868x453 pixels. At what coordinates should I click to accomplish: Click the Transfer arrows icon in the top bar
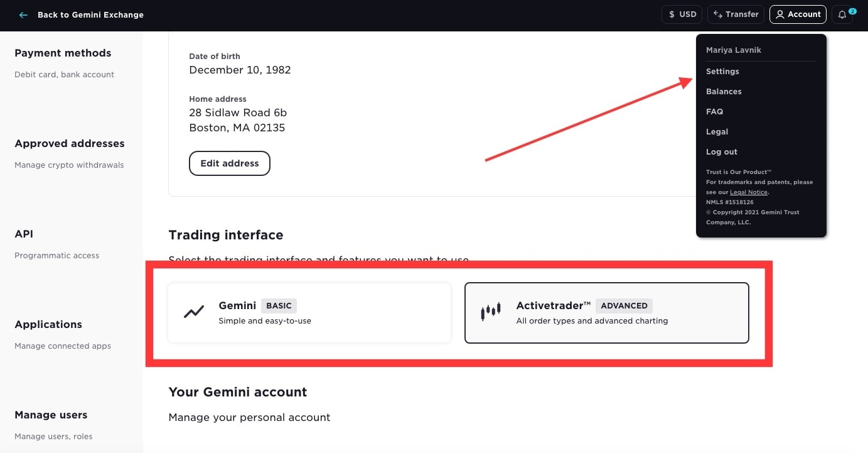click(x=717, y=14)
